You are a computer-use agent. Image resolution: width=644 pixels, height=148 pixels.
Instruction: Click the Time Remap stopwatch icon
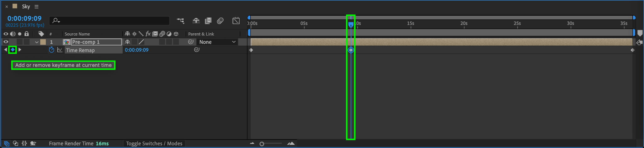click(x=52, y=50)
